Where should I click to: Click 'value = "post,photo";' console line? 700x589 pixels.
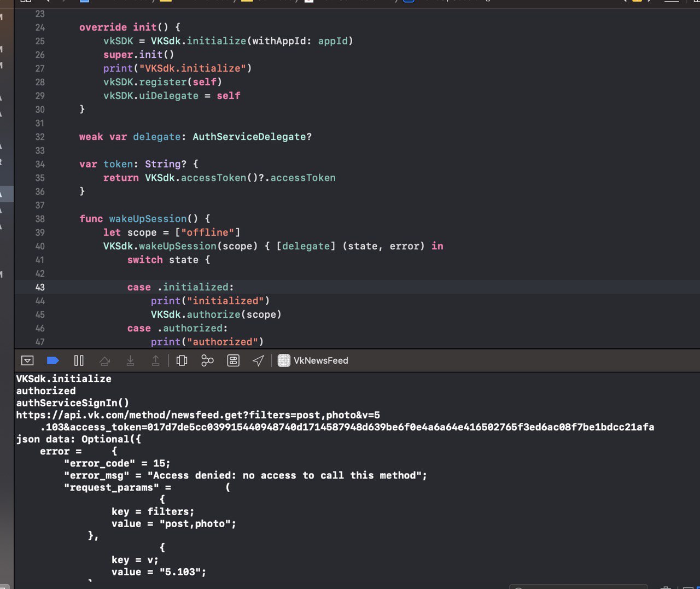pyautogui.click(x=174, y=523)
